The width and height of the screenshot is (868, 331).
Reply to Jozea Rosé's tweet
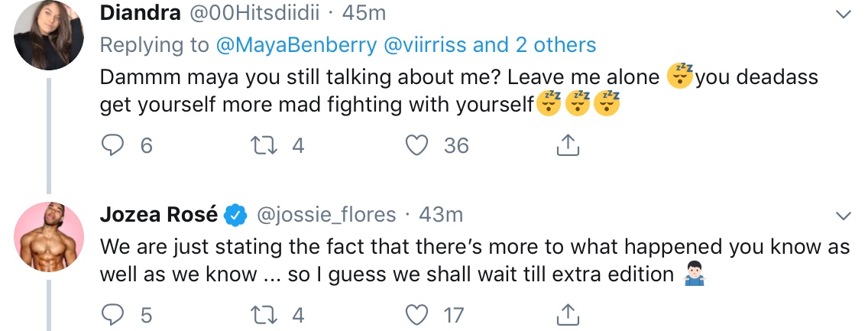pos(113,315)
